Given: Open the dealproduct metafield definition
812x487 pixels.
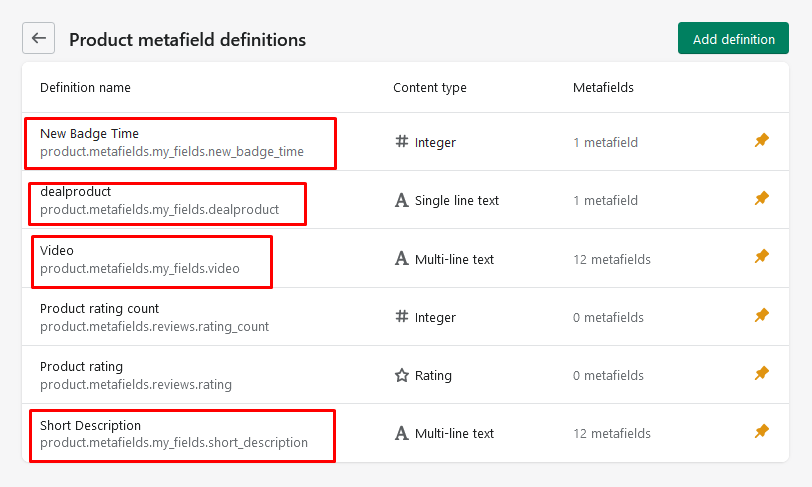Looking at the screenshot, I should pos(76,192).
